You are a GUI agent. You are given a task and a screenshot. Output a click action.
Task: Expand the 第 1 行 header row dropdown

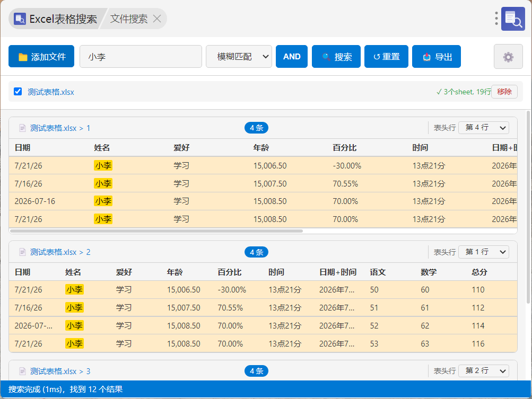[484, 252]
